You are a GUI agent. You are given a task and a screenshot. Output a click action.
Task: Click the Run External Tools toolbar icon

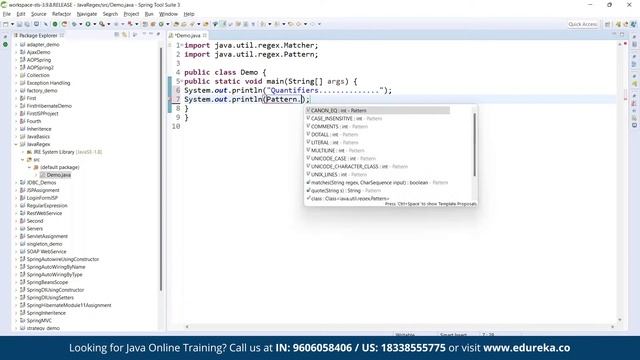click(102, 24)
